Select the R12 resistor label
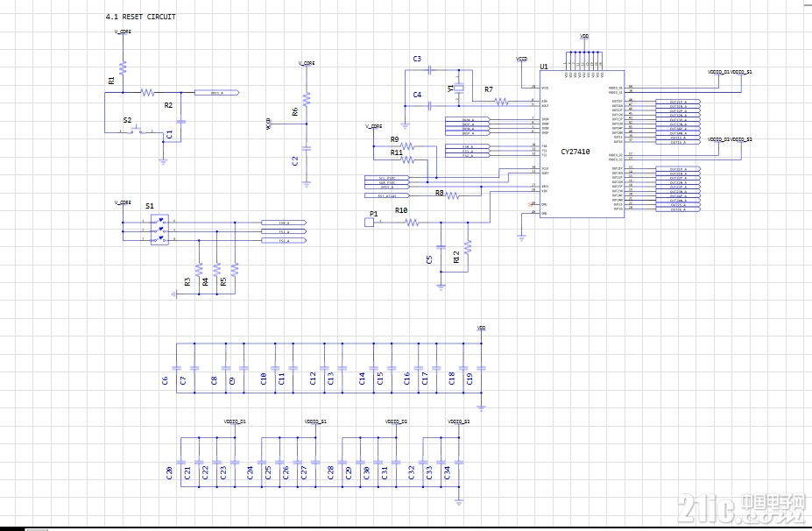Screen dimensions: 812x531 [456, 257]
